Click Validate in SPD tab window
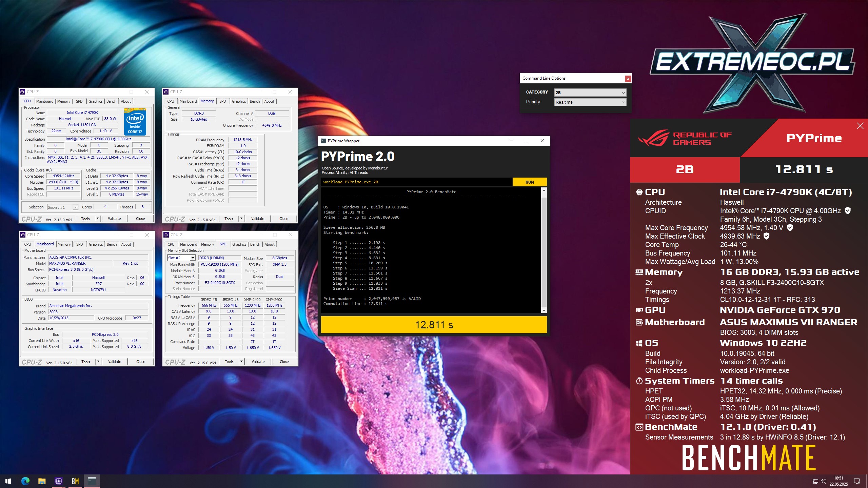The width and height of the screenshot is (868, 488). click(258, 362)
